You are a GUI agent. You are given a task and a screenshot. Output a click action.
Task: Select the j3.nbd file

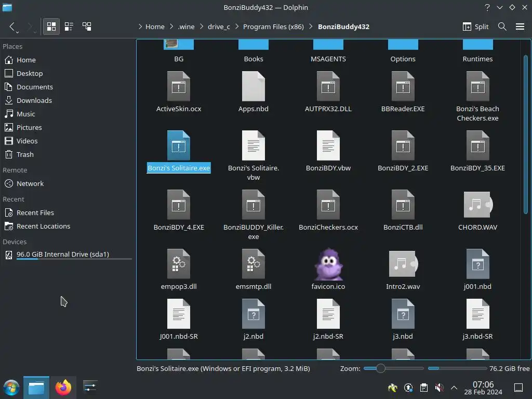[403, 320]
